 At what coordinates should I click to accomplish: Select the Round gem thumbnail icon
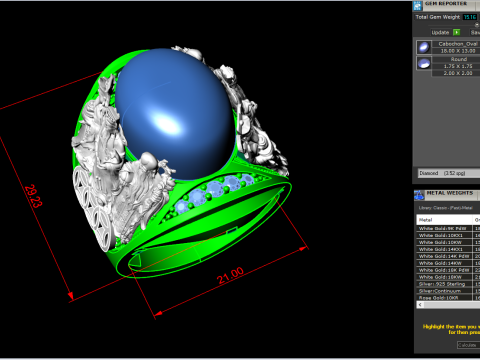coord(424,63)
